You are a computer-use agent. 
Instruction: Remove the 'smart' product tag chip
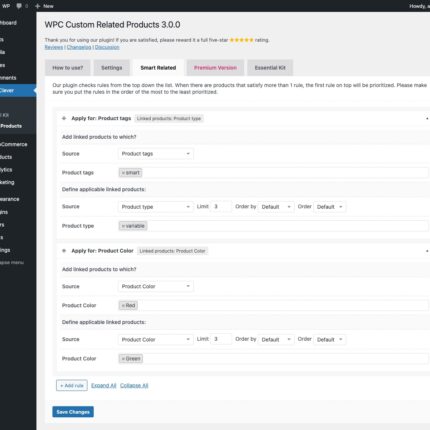[123, 173]
